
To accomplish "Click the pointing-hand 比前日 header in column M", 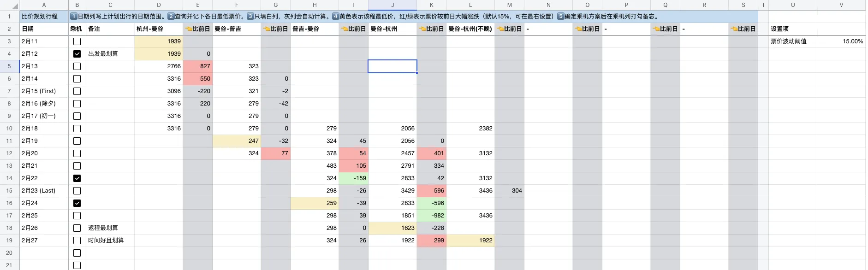I will [x=509, y=29].
